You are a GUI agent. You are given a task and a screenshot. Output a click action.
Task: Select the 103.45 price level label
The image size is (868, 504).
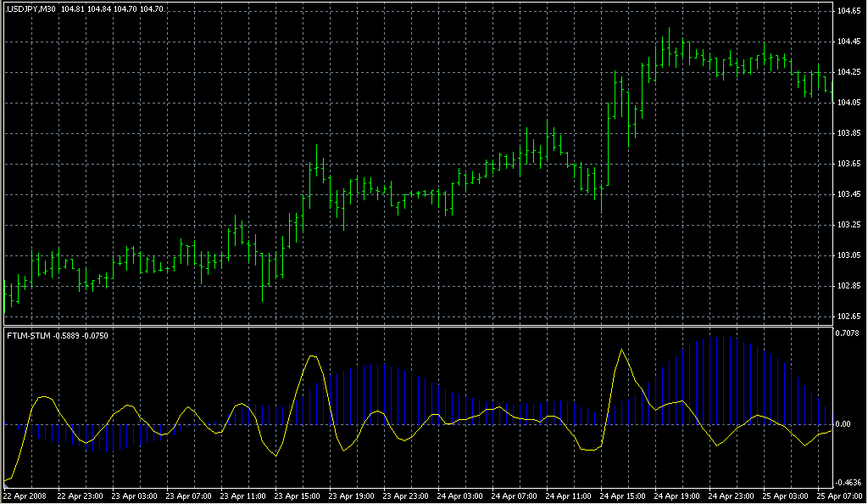(x=849, y=194)
